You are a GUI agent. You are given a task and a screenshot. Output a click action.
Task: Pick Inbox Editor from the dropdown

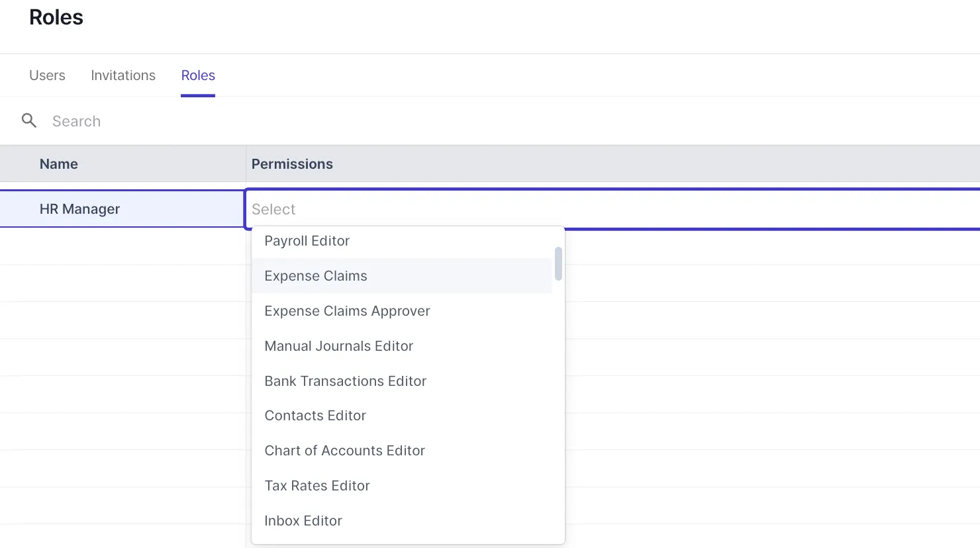click(303, 520)
